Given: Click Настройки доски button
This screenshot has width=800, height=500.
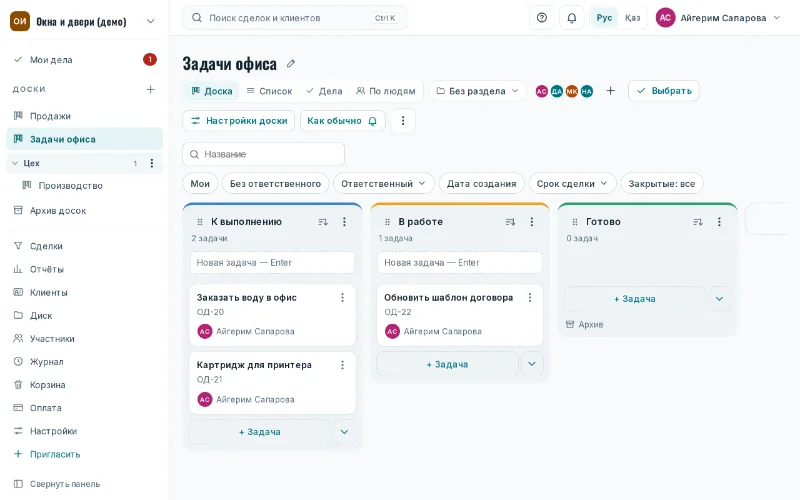Looking at the screenshot, I should click(239, 121).
